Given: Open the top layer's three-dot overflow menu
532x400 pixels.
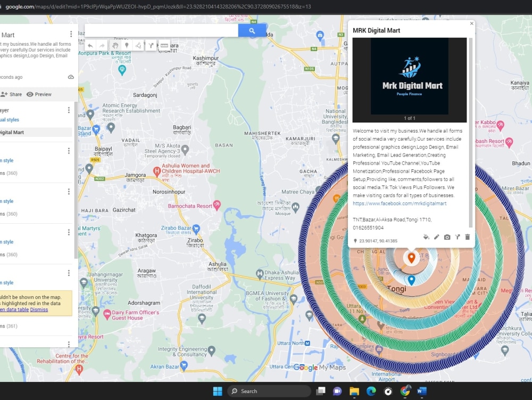Looking at the screenshot, I should (x=69, y=110).
